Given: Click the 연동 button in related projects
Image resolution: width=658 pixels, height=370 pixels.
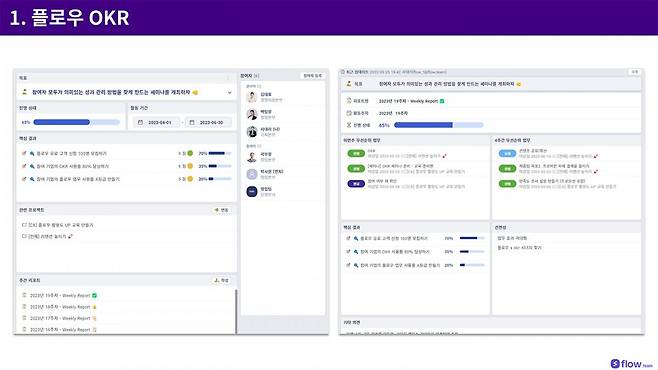Looking at the screenshot, I should 222,210.
